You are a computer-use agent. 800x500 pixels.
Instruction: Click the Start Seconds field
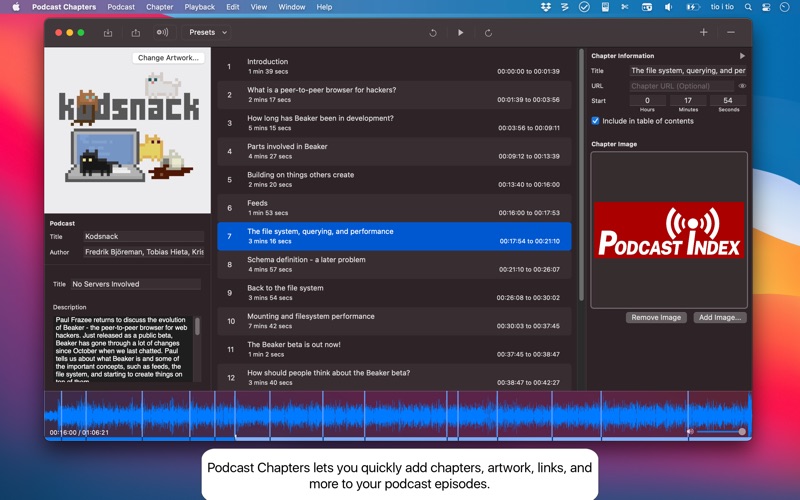(728, 101)
